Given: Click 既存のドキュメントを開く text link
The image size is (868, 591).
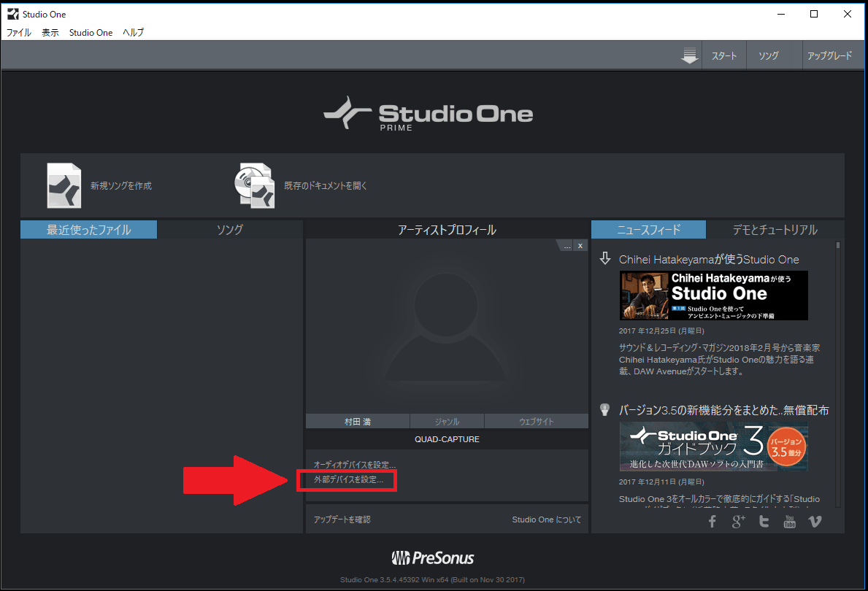Looking at the screenshot, I should (x=326, y=186).
